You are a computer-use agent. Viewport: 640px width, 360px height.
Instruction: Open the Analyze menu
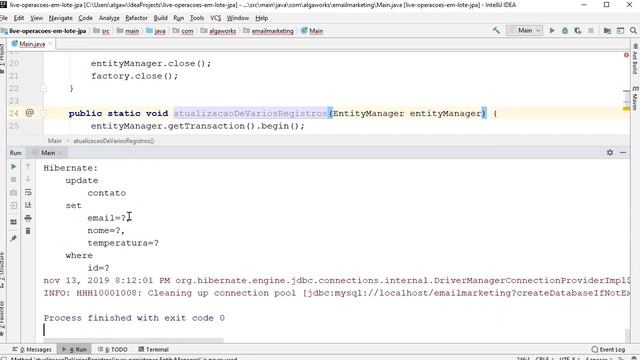109,18
